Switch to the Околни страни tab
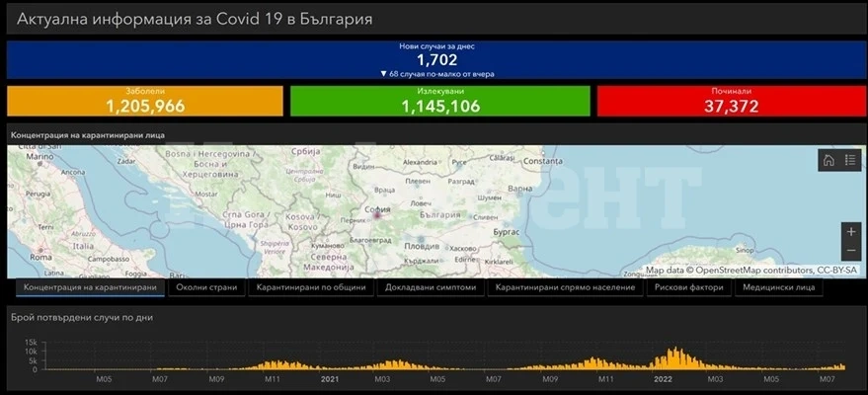This screenshot has width=868, height=395. [206, 287]
